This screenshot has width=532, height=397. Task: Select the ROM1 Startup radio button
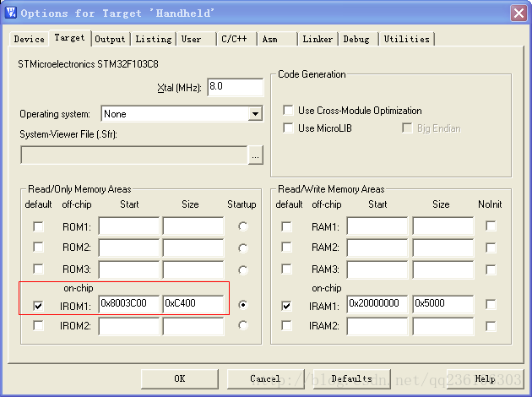(243, 226)
